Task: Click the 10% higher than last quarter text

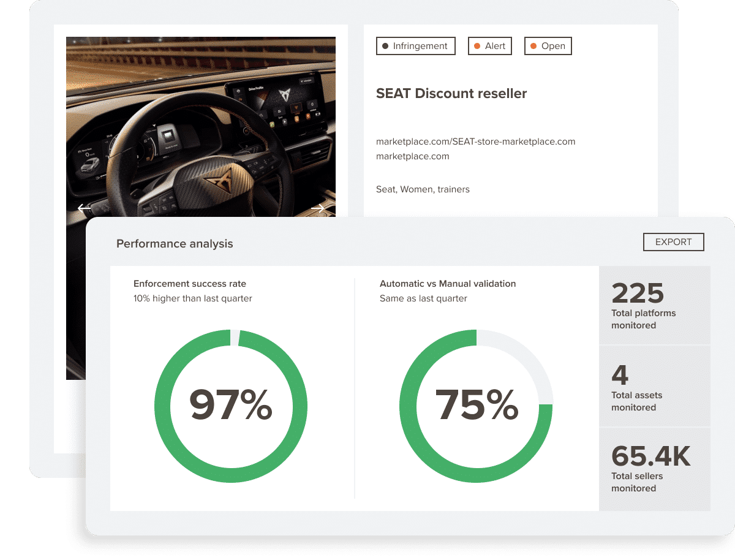Action: (193, 298)
